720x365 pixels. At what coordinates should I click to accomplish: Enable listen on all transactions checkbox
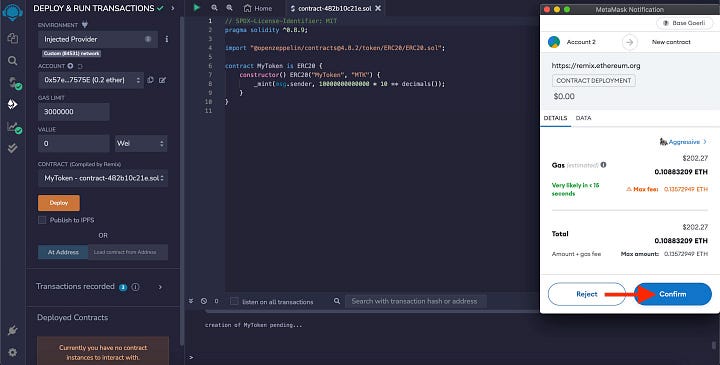coord(234,301)
